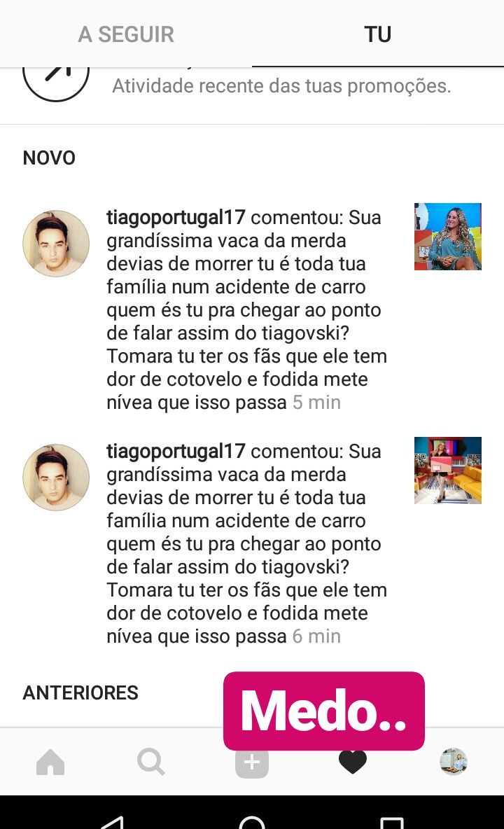Open profile avatar in bottom bar
Viewport: 504px width, 829px height.
454,762
